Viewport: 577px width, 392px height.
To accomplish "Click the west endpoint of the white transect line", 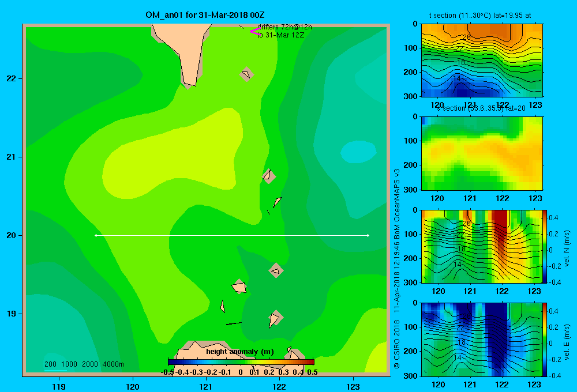I will [x=96, y=235].
